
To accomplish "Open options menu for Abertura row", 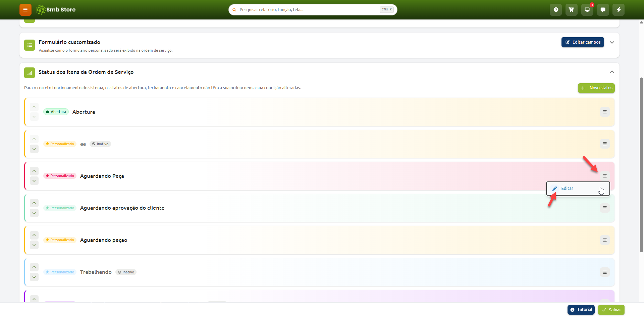I will tap(605, 112).
